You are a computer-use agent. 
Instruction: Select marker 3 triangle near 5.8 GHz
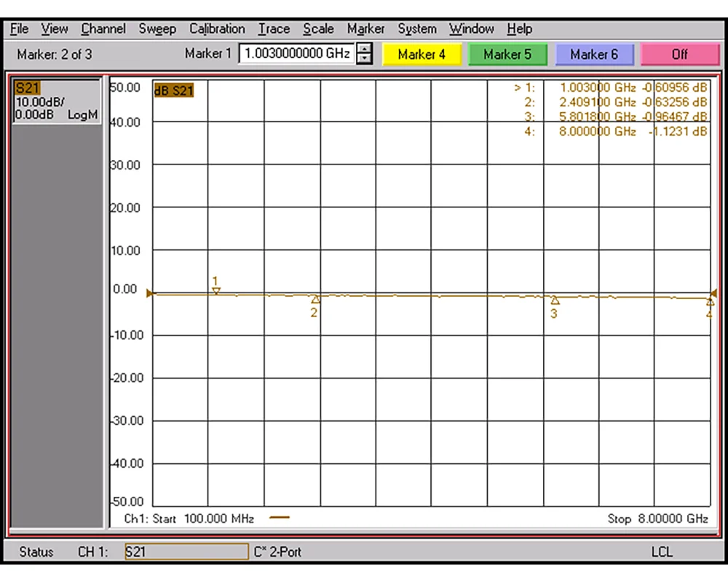[x=555, y=300]
